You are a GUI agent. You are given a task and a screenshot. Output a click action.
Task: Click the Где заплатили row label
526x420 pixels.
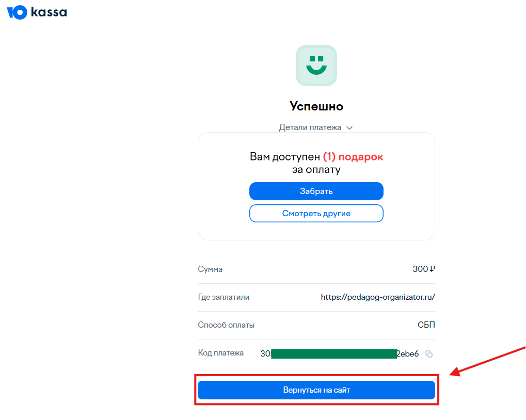click(x=224, y=297)
